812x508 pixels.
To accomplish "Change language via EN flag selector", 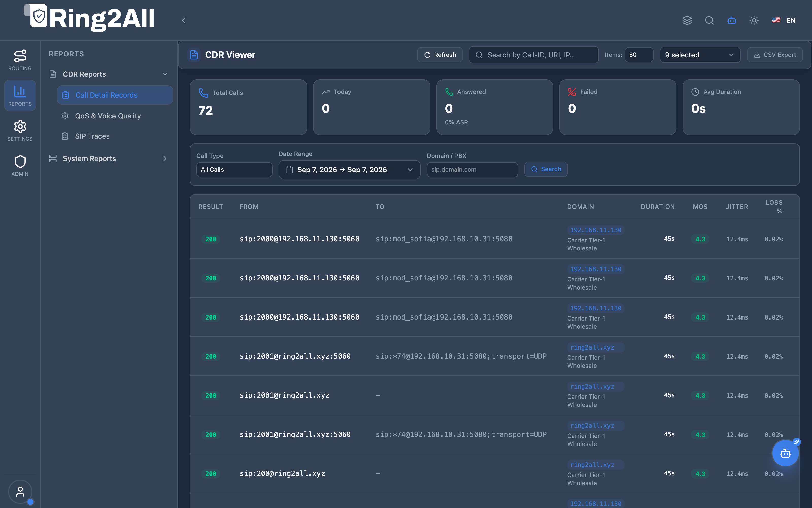I will pyautogui.click(x=784, y=20).
